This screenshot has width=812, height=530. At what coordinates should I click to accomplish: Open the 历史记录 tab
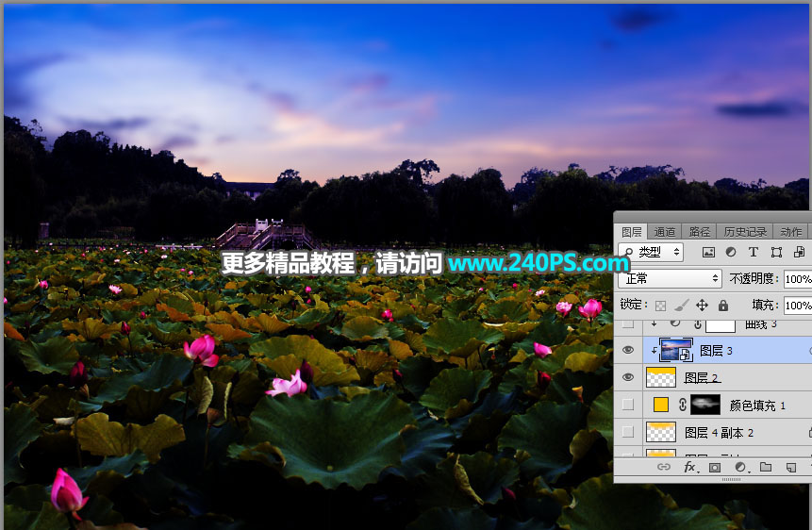point(745,232)
